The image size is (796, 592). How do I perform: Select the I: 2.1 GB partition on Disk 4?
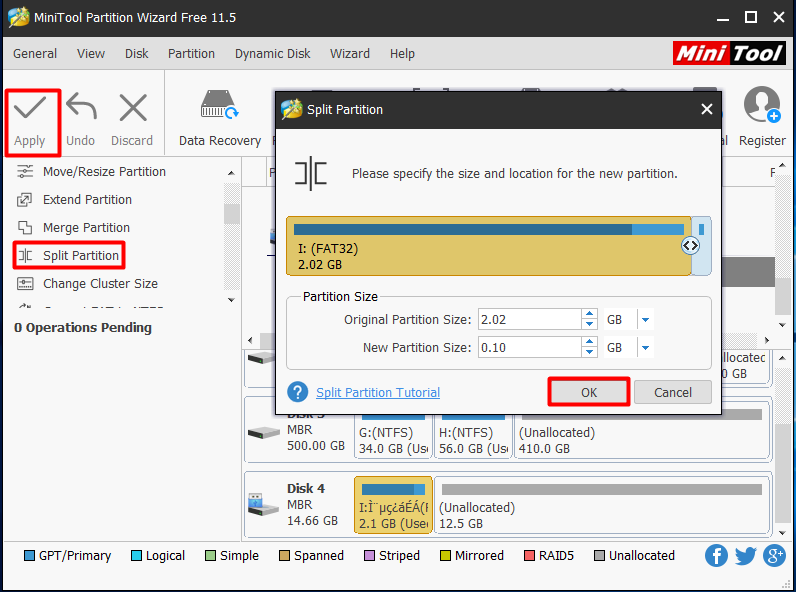click(x=393, y=505)
